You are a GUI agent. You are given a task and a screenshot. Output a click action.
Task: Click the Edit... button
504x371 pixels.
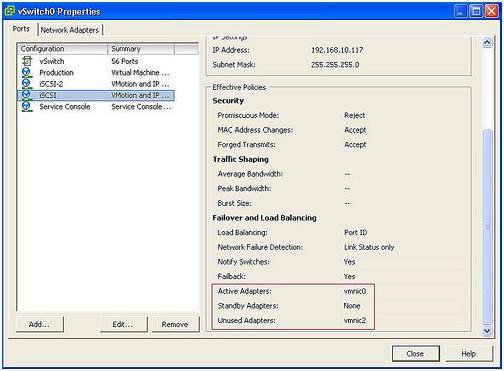(x=123, y=324)
